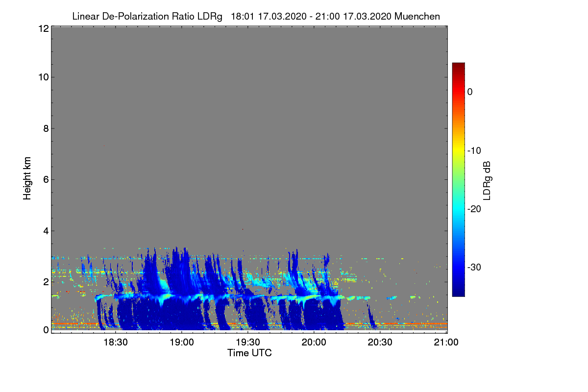Viewport: 588px width, 392px height.
Task: Click the plot title 'Linear De-Polarization Ratio LDRg'
Action: coord(147,17)
